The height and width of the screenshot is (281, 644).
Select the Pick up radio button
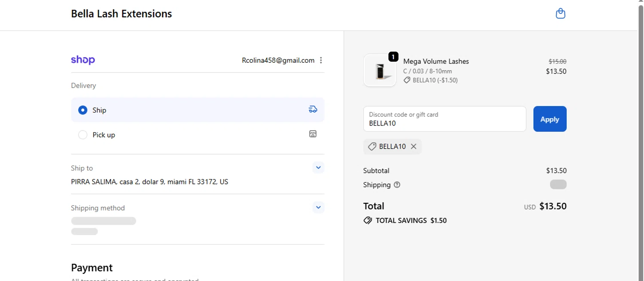pyautogui.click(x=83, y=135)
